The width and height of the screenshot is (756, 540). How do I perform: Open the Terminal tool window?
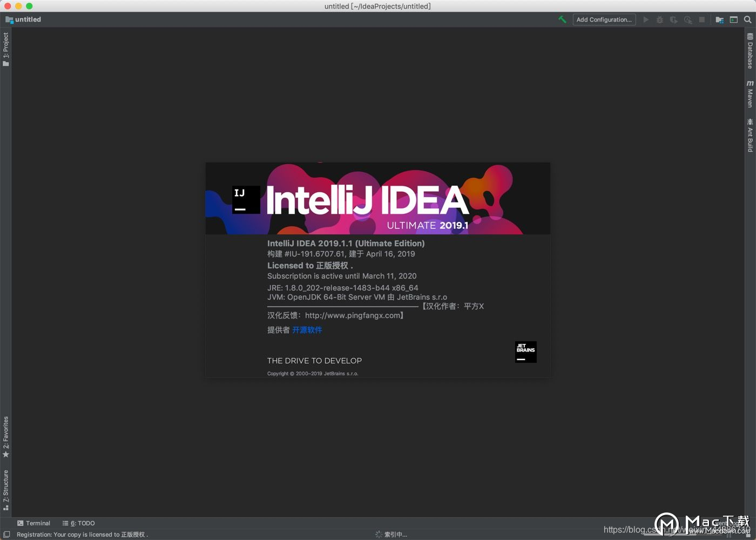(x=33, y=523)
